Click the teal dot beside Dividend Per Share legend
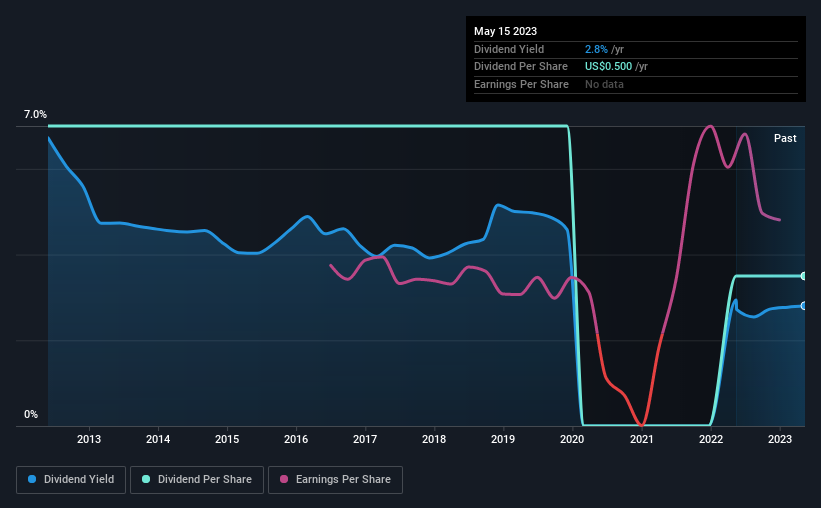The height and width of the screenshot is (508, 821). point(145,480)
